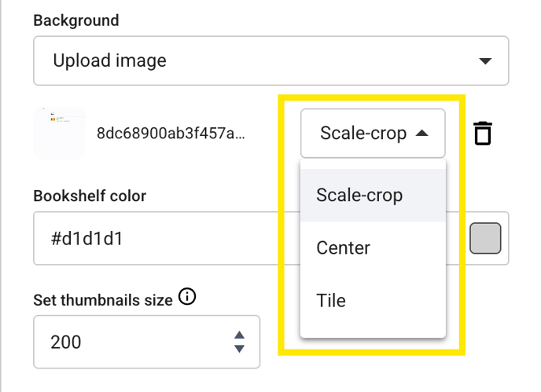
Task: Collapse the Scale-crop dropdown
Action: 373,133
